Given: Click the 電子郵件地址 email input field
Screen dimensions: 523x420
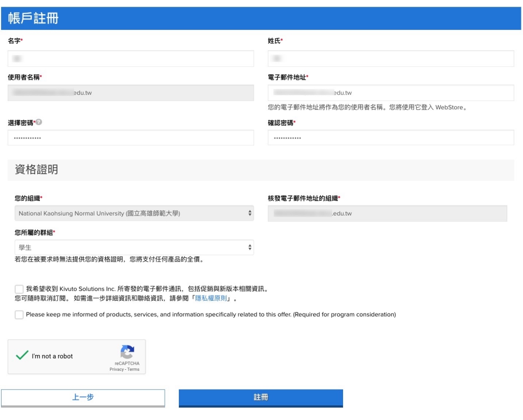Looking at the screenshot, I should point(391,93).
